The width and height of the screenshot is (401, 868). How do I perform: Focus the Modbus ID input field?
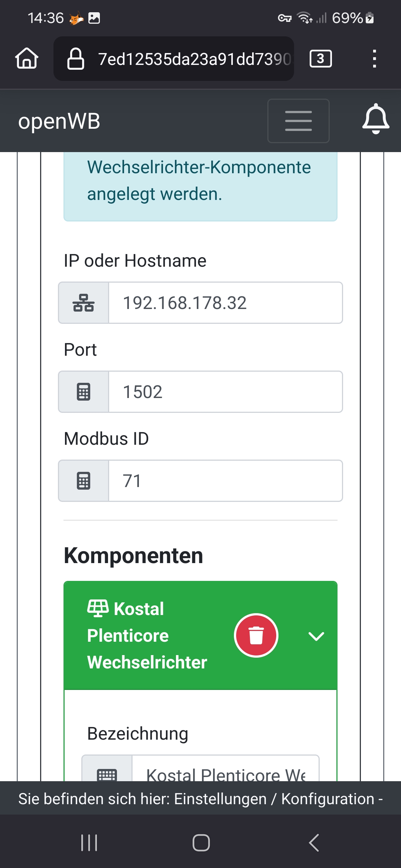pyautogui.click(x=225, y=481)
